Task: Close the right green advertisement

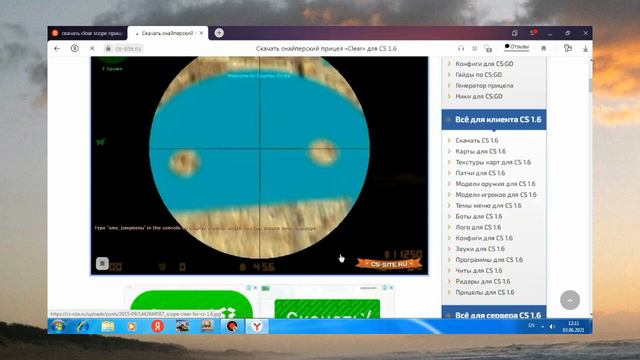Action: click(x=391, y=288)
